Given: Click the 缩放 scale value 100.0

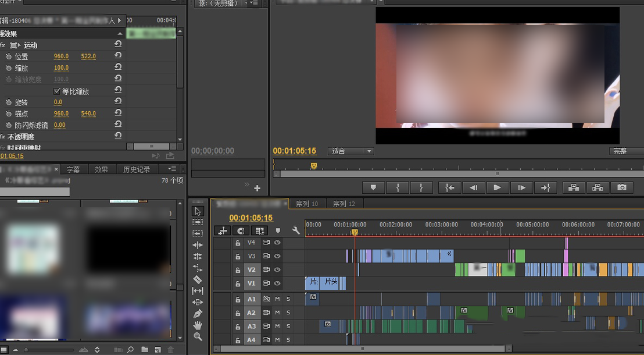Looking at the screenshot, I should pyautogui.click(x=61, y=68).
